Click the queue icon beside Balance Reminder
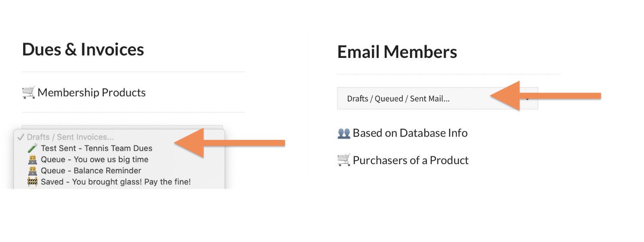The height and width of the screenshot is (242, 644). click(x=32, y=171)
